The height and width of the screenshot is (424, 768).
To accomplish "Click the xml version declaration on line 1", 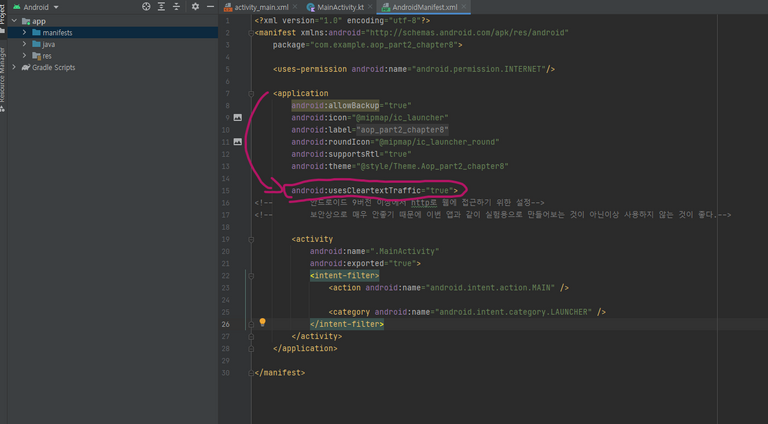I will click(x=342, y=21).
